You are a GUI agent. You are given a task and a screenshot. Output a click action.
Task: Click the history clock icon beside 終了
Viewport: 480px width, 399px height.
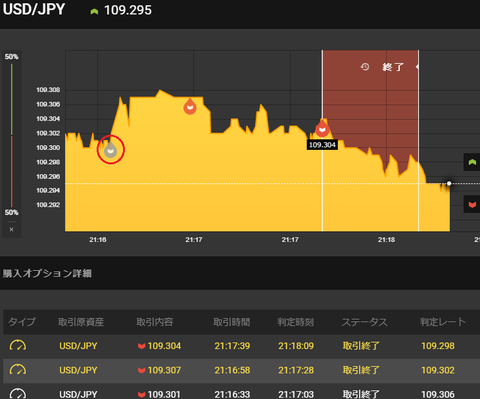[x=365, y=67]
